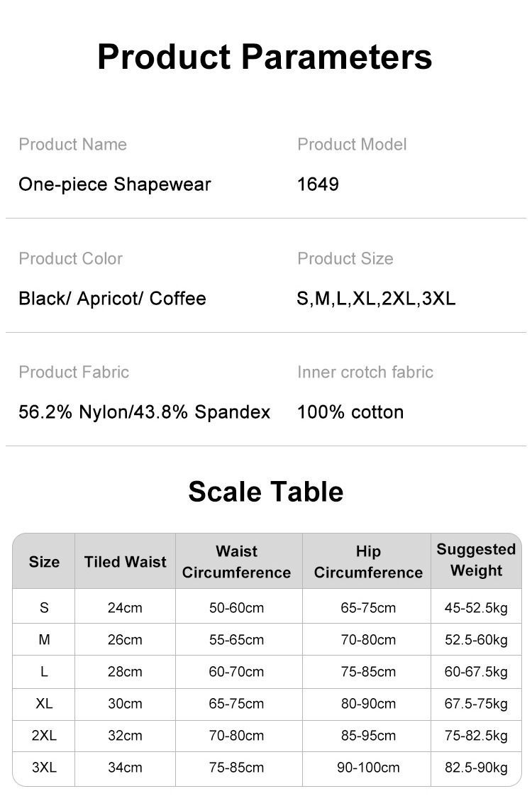Click the 60-70cm waist circumference cell

tap(237, 672)
